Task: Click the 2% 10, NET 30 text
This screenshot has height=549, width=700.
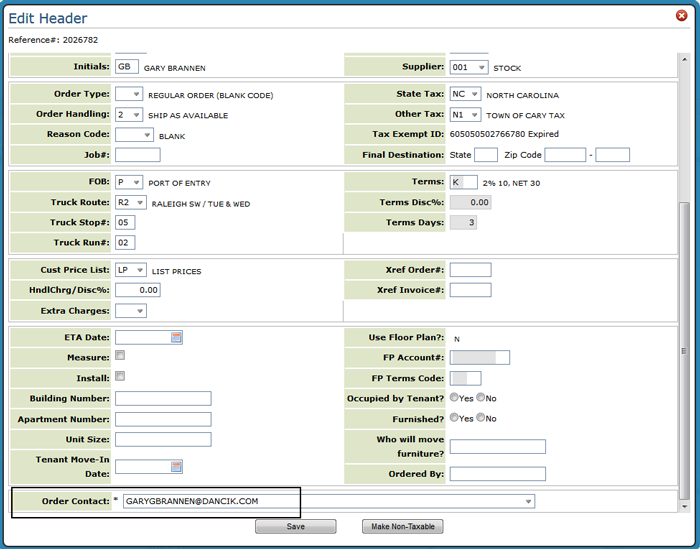Action: 511,183
